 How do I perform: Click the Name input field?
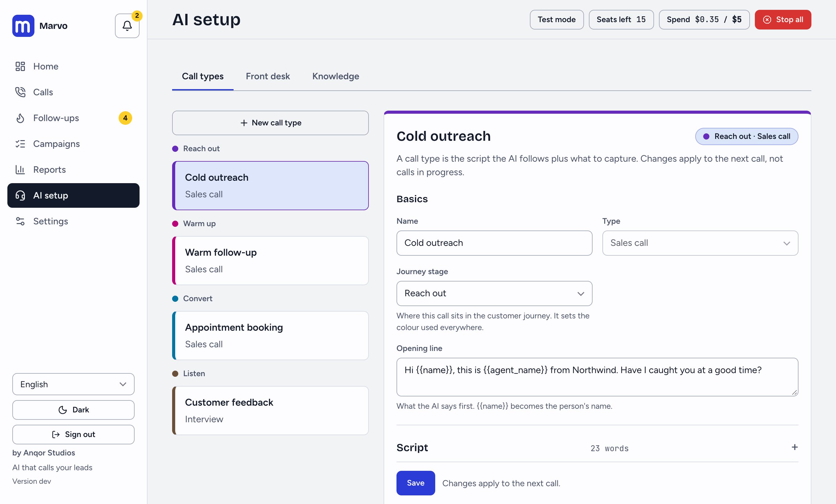(x=494, y=243)
